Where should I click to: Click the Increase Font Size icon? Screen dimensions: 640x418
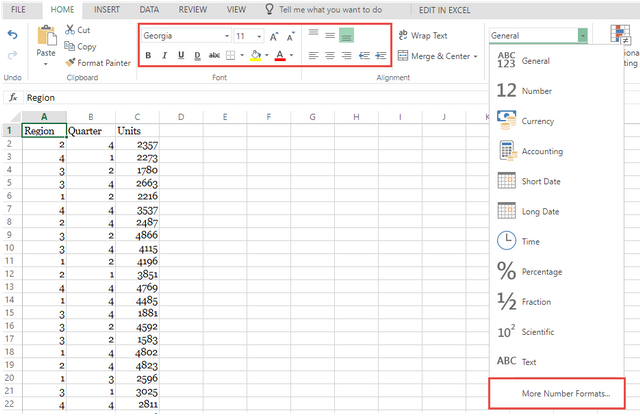pyautogui.click(x=274, y=36)
